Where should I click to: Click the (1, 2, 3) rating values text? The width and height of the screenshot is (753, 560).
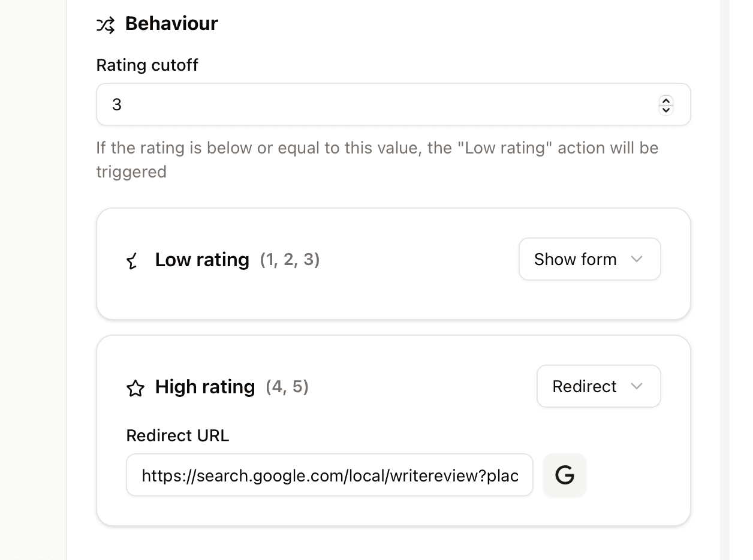tap(290, 260)
